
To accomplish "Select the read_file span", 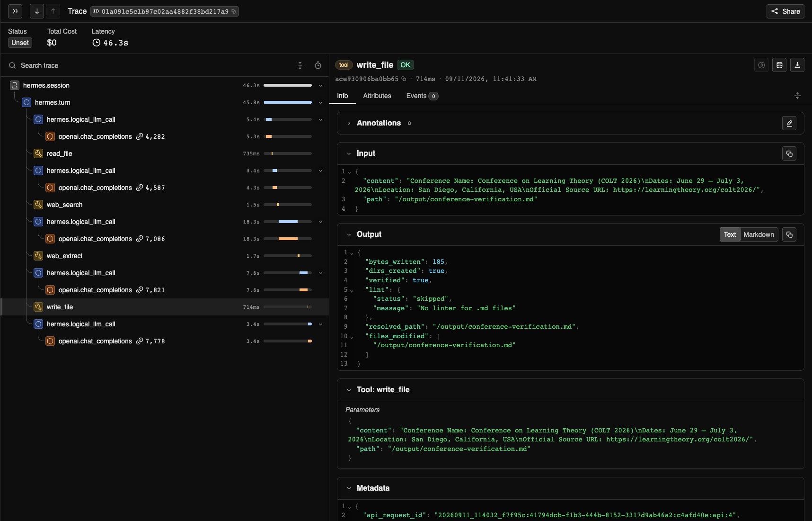I will 165,153.
